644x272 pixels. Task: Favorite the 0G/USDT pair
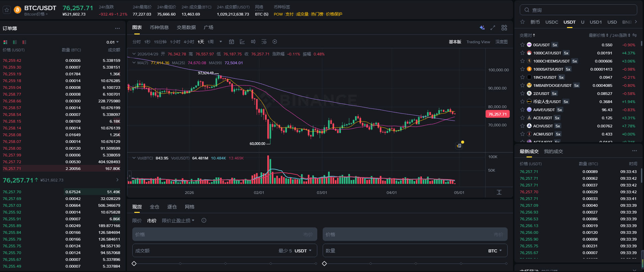[x=522, y=45]
